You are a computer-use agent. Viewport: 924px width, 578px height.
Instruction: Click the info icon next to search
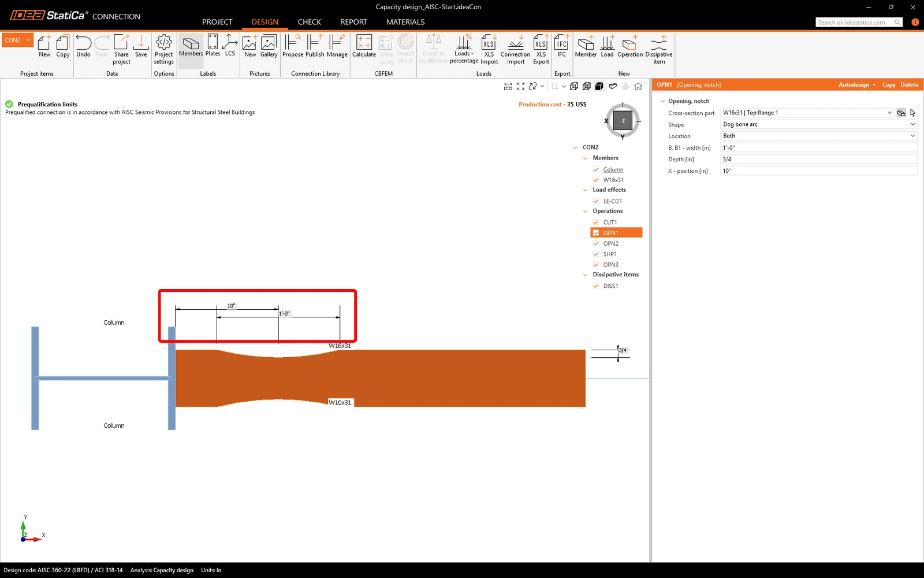pos(915,22)
